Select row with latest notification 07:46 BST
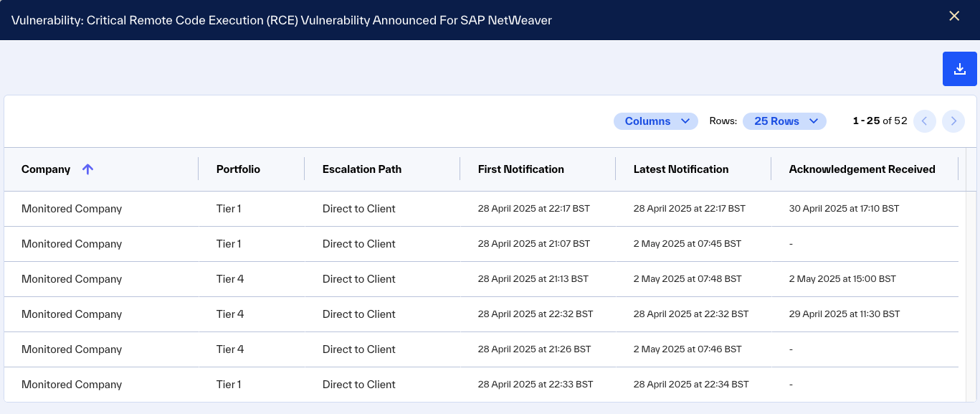Screen dimensions: 980x414 point(482,349)
